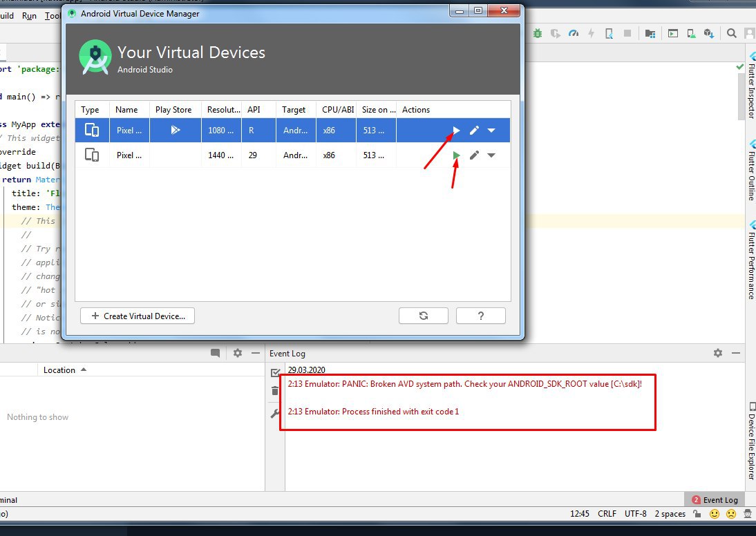Click Flutter Hot Reload lightning icon
The height and width of the screenshot is (536, 756).
coord(591,33)
